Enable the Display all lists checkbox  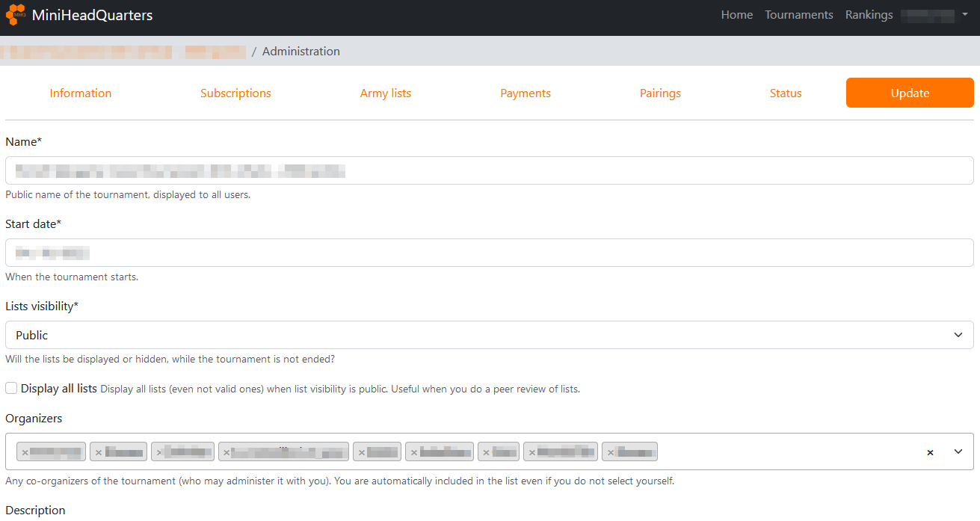click(x=11, y=389)
